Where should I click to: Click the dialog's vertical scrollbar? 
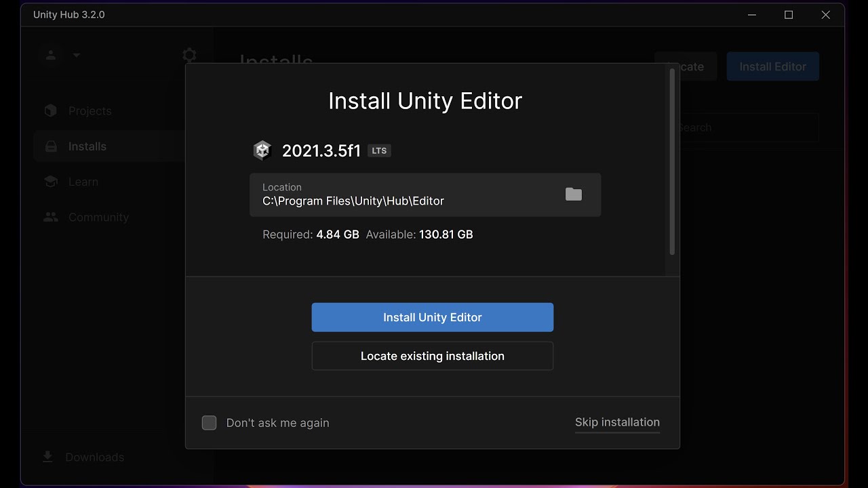[x=672, y=163]
